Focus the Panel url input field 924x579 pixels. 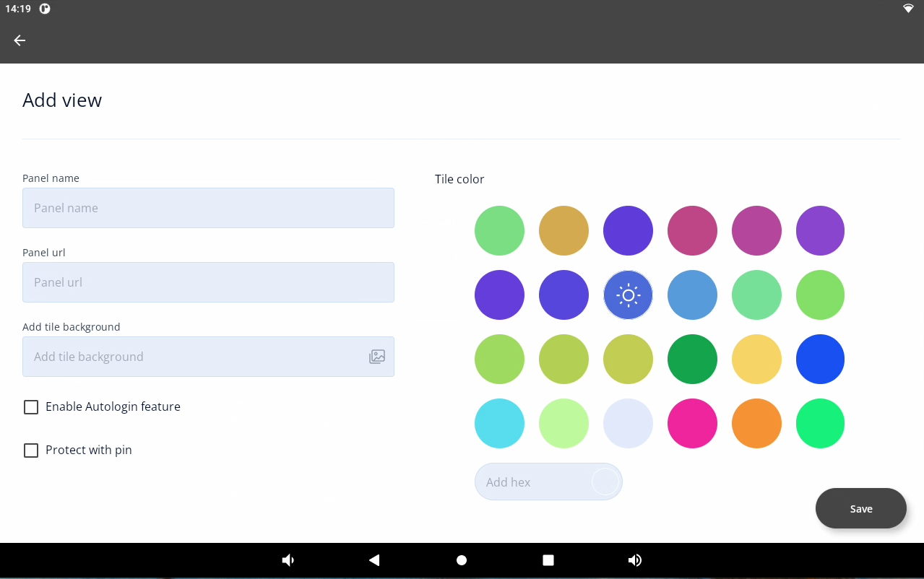pos(208,282)
